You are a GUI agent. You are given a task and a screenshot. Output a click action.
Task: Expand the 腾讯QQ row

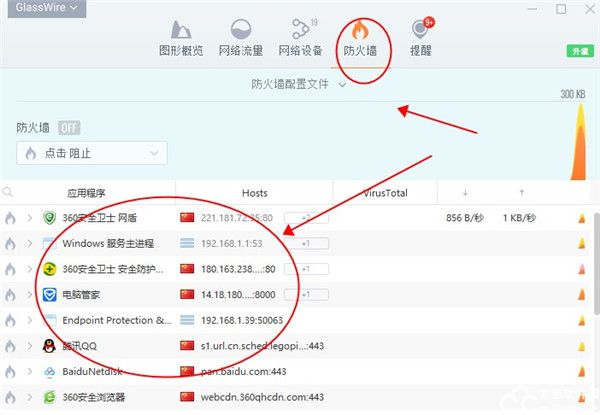29,346
